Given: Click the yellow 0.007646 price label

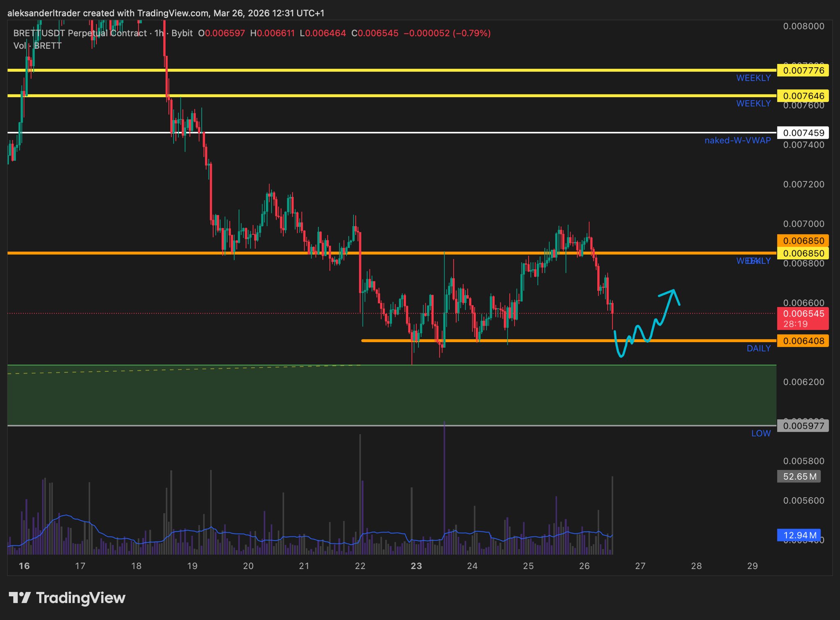Looking at the screenshot, I should 803,96.
